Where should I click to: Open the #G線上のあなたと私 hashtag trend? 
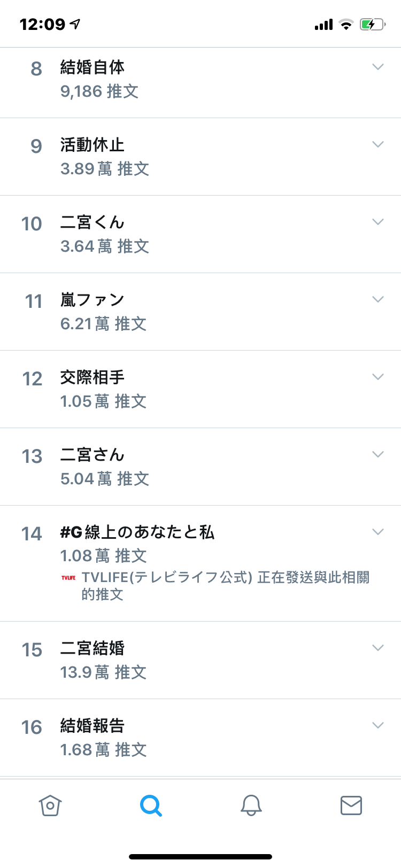tap(137, 532)
